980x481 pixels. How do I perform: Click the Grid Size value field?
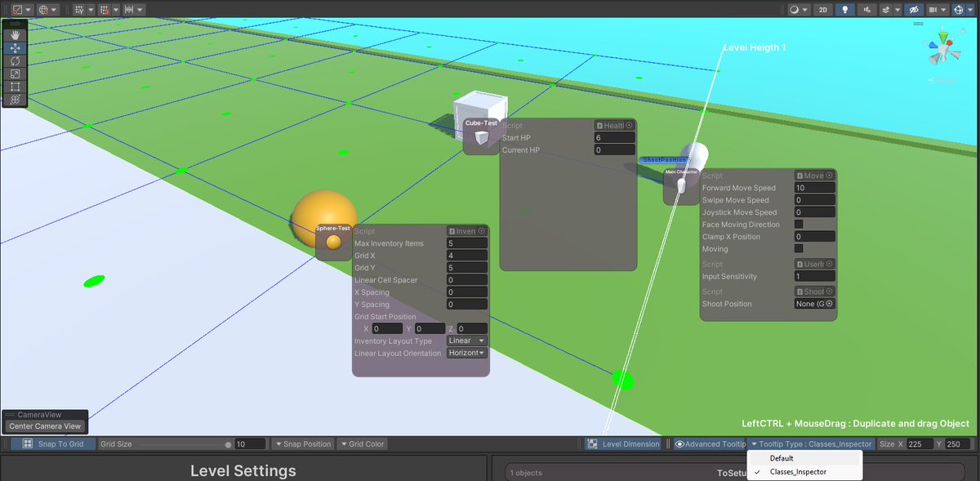pyautogui.click(x=250, y=444)
